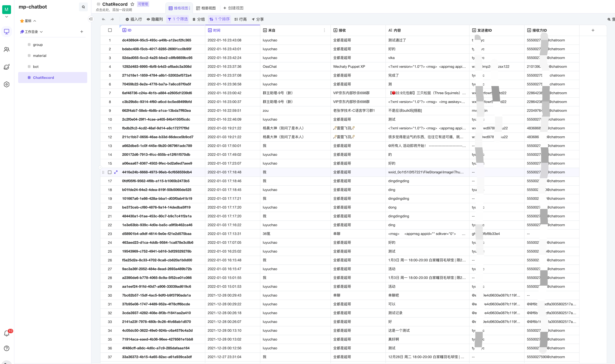
Task: Open the 1 个筛选 filter button
Action: pos(178,19)
